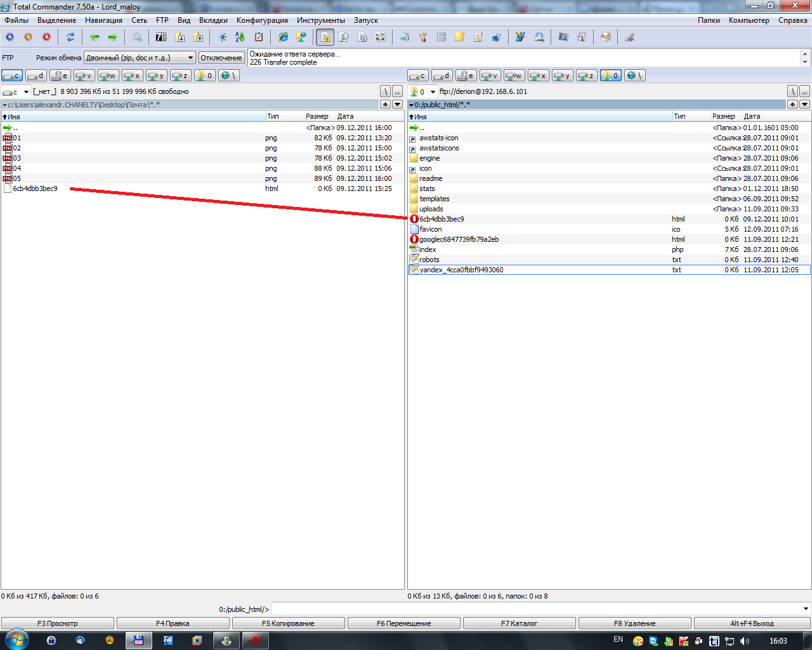Switch left panel to drive d
812x650 pixels.
[36, 76]
